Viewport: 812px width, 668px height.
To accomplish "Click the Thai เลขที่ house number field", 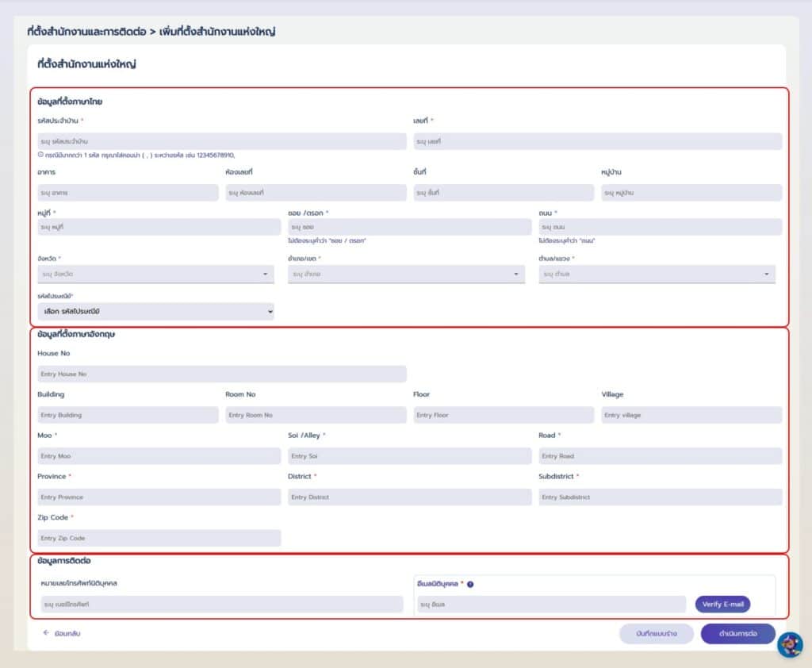I will (x=597, y=141).
